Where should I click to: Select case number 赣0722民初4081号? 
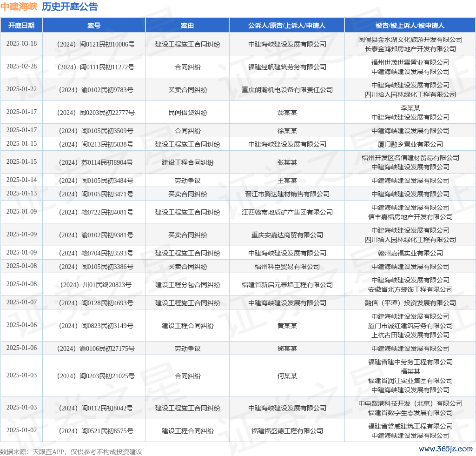click(96, 212)
